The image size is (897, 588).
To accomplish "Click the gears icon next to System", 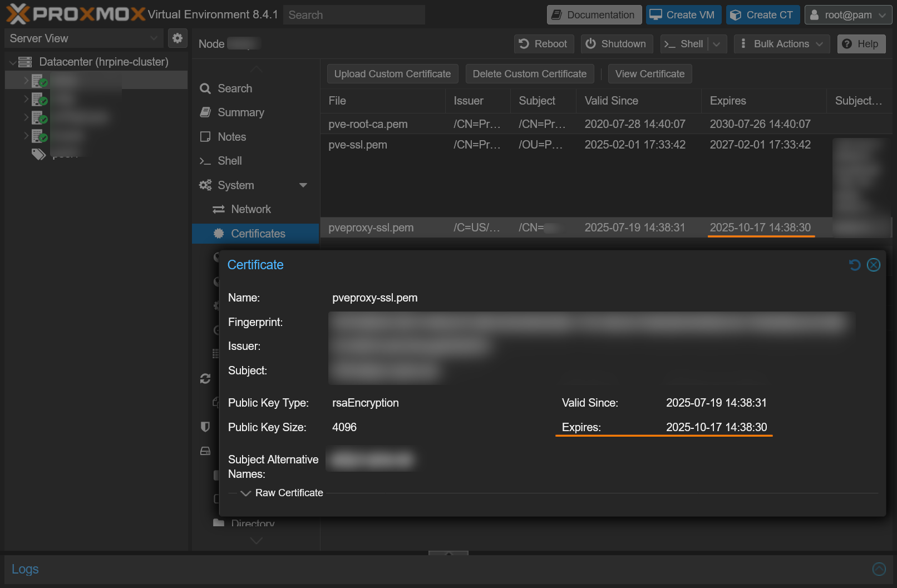I will (206, 185).
